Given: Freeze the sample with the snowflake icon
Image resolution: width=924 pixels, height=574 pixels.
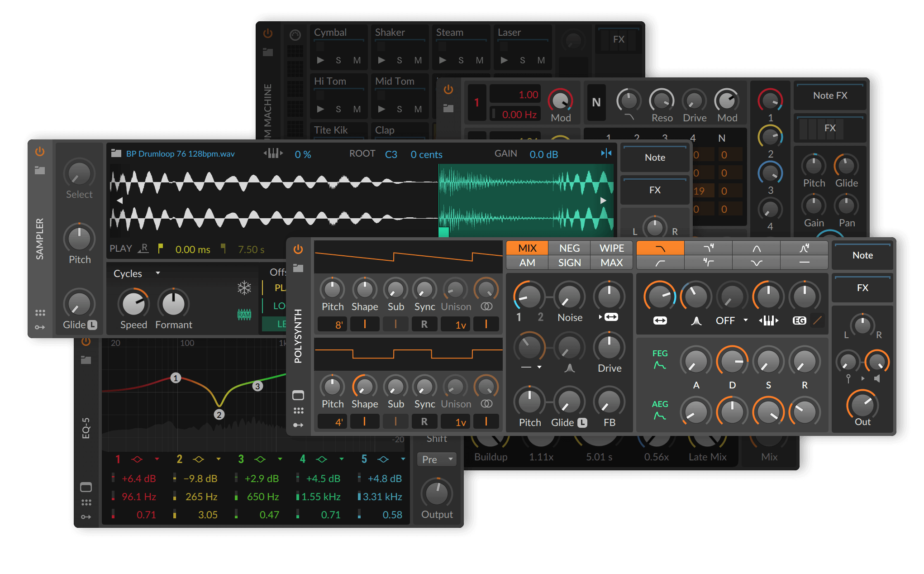Looking at the screenshot, I should point(243,287).
